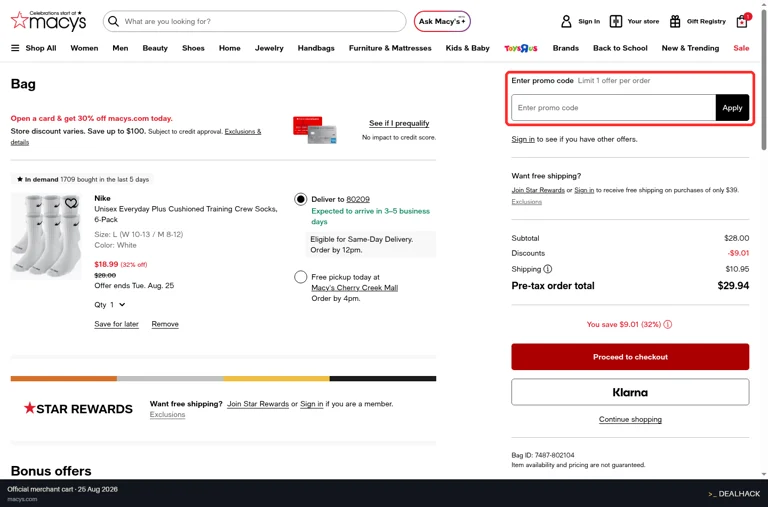Click the Remove link

coord(165,324)
